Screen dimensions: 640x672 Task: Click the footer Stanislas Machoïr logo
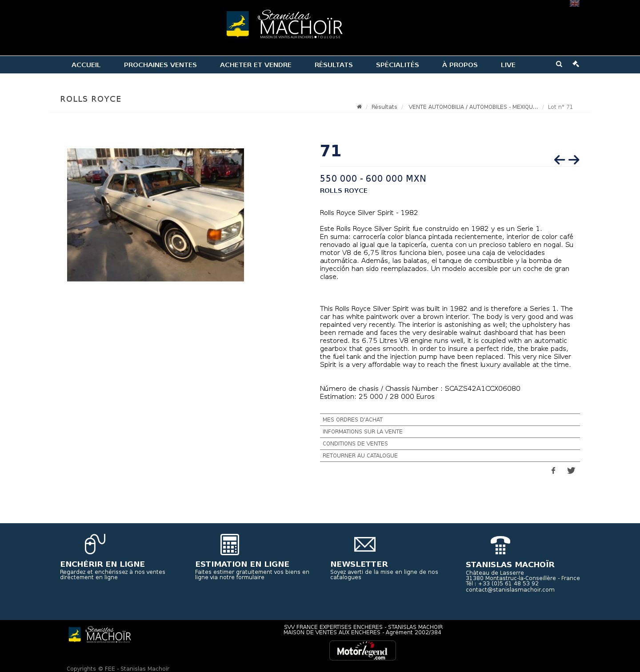pyautogui.click(x=100, y=635)
